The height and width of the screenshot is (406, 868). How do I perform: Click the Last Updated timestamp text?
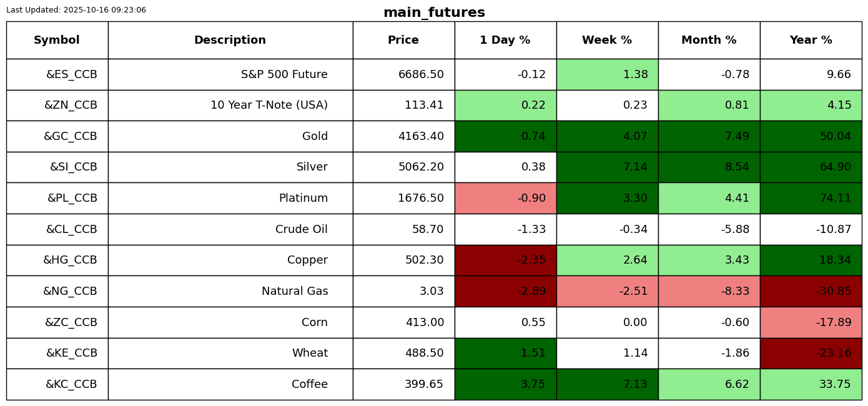tap(76, 10)
